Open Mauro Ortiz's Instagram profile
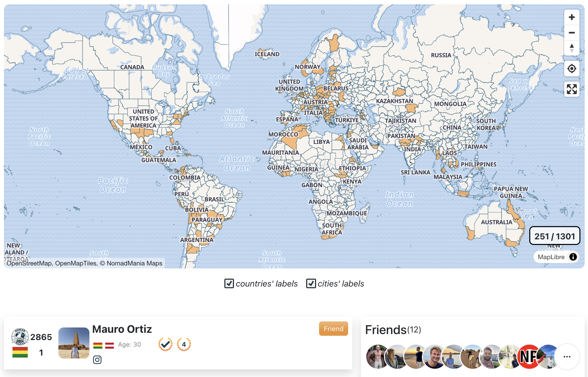Image resolution: width=588 pixels, height=377 pixels. (x=97, y=360)
